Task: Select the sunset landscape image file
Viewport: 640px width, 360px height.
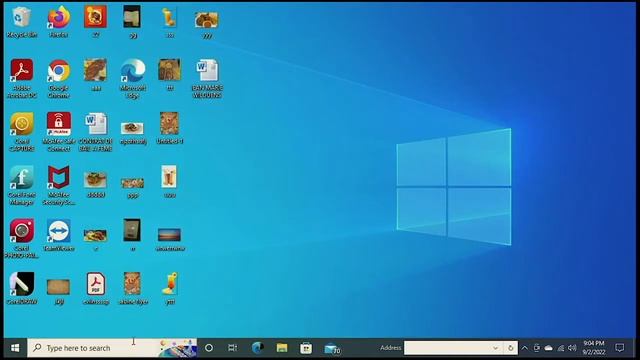Action: click(x=169, y=239)
